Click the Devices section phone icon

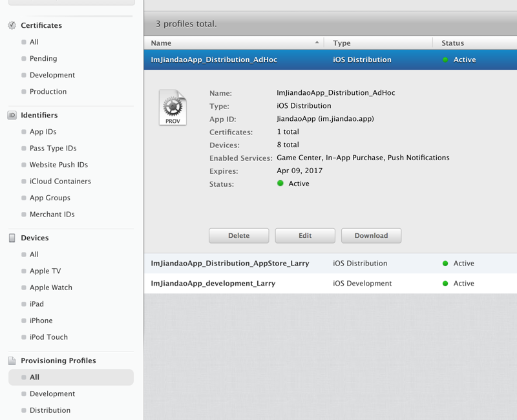click(12, 238)
